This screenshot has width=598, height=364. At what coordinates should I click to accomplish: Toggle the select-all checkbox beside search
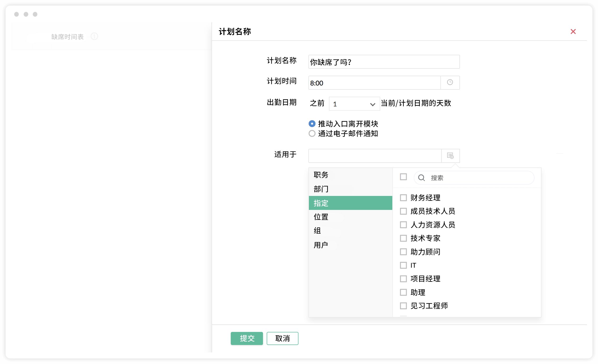point(403,177)
